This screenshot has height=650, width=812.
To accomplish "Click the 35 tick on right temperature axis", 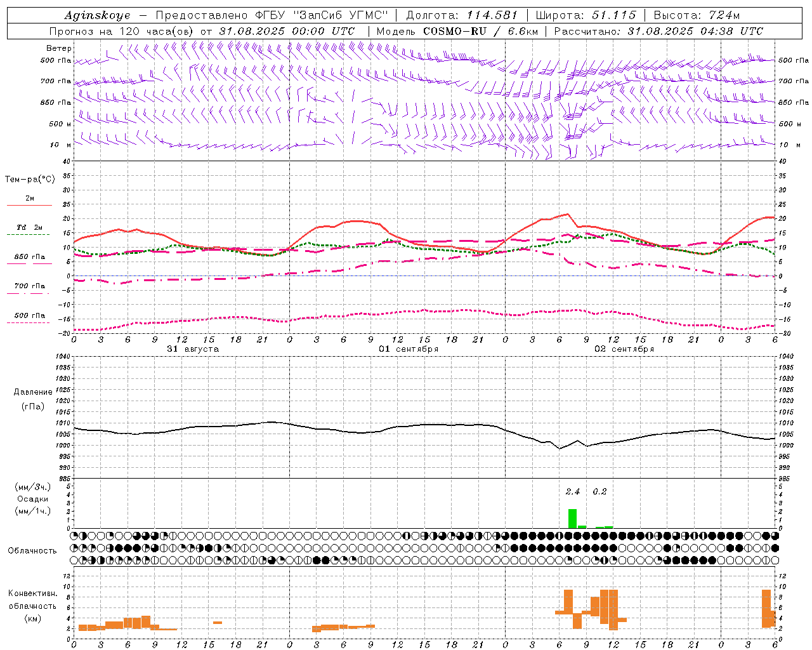I will [782, 176].
